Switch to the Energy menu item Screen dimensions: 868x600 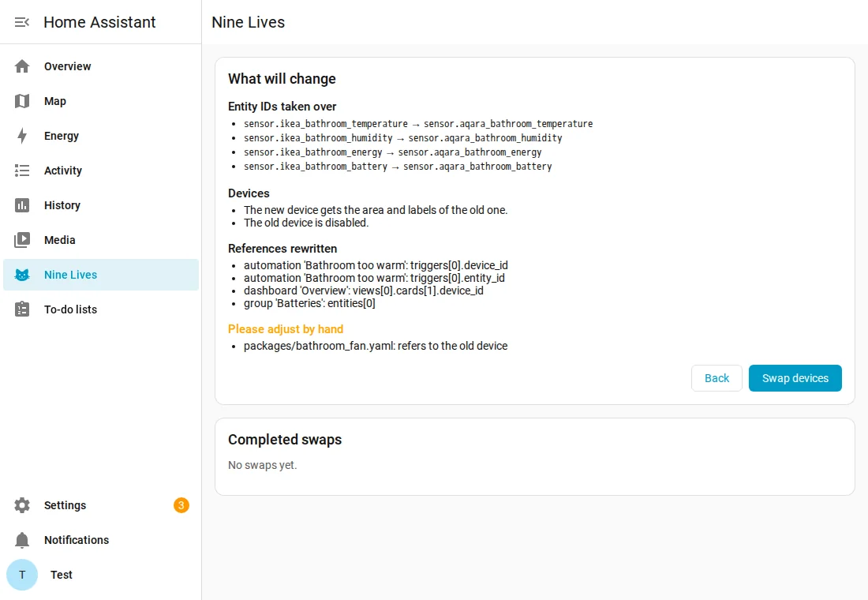point(101,136)
